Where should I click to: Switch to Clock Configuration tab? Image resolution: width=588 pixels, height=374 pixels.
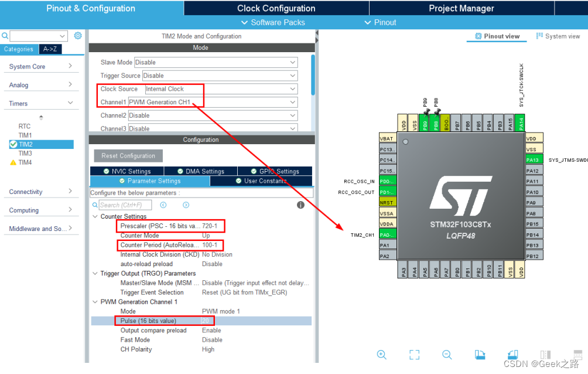pos(276,8)
